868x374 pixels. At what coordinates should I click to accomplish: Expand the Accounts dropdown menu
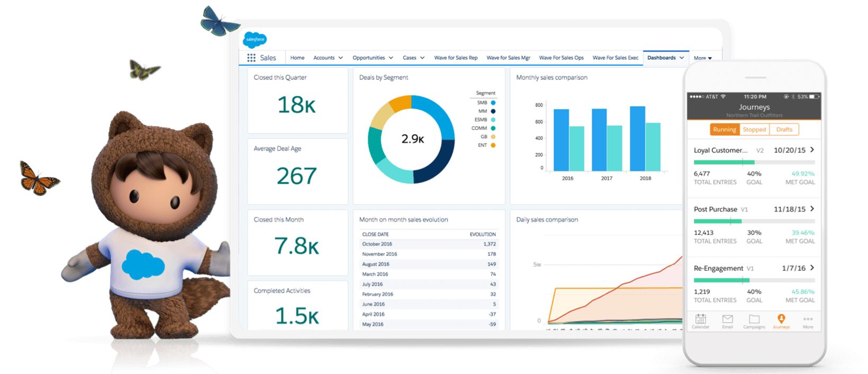click(x=340, y=58)
